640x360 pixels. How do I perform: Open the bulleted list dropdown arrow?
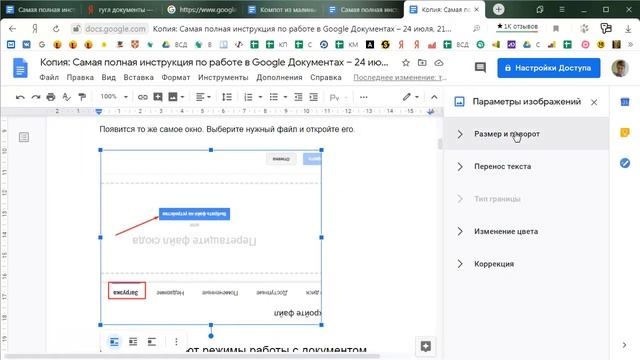pyautogui.click(x=285, y=97)
